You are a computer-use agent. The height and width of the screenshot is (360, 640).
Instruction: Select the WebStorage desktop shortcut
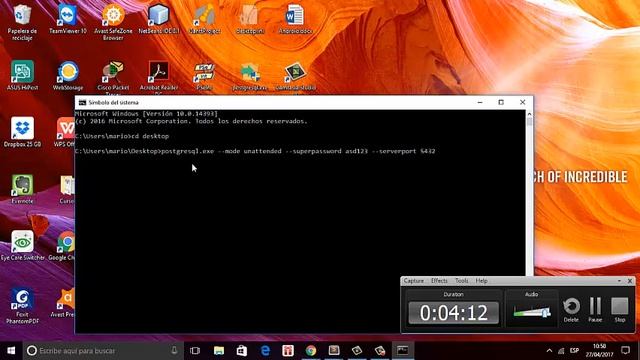point(68,76)
